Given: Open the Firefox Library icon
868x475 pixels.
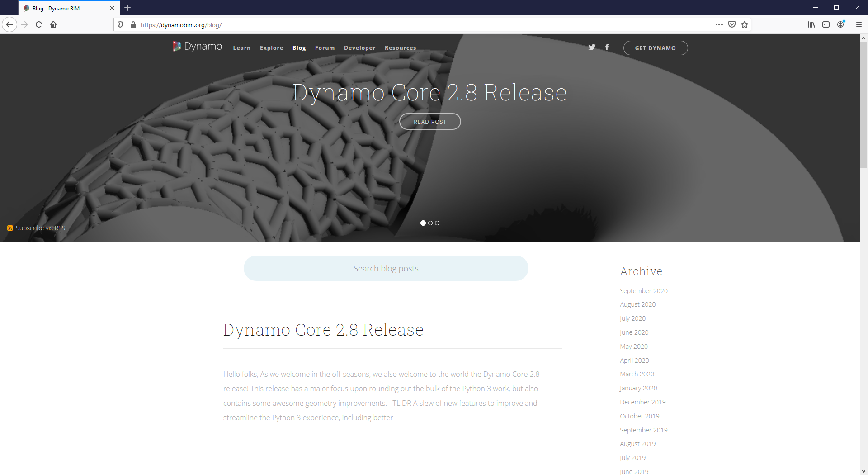Looking at the screenshot, I should 811,25.
